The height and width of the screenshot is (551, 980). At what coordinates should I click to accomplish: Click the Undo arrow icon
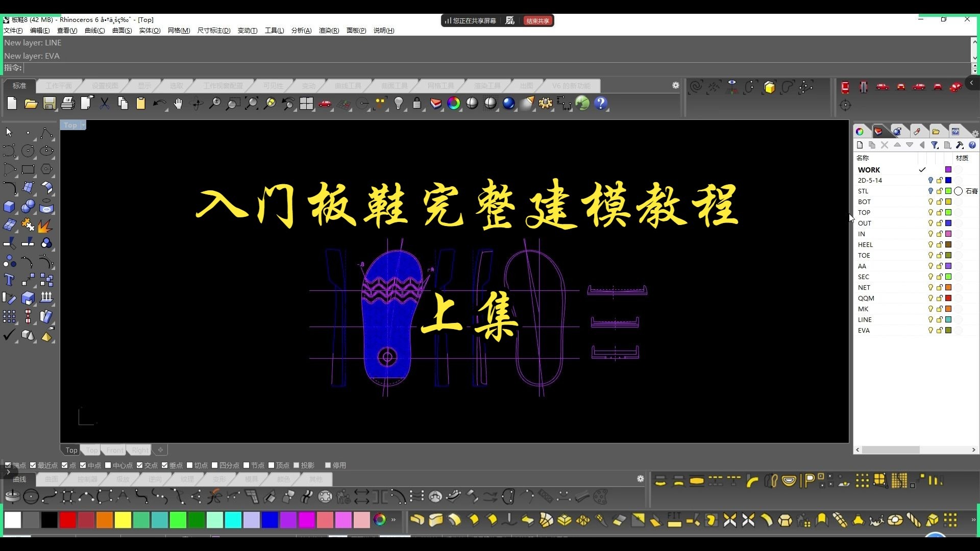159,104
